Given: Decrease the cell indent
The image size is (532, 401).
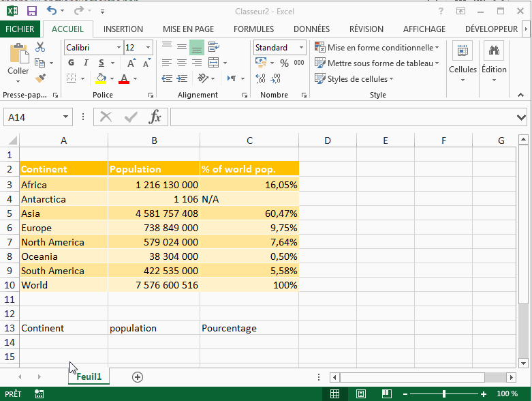Looking at the screenshot, I should [167, 78].
